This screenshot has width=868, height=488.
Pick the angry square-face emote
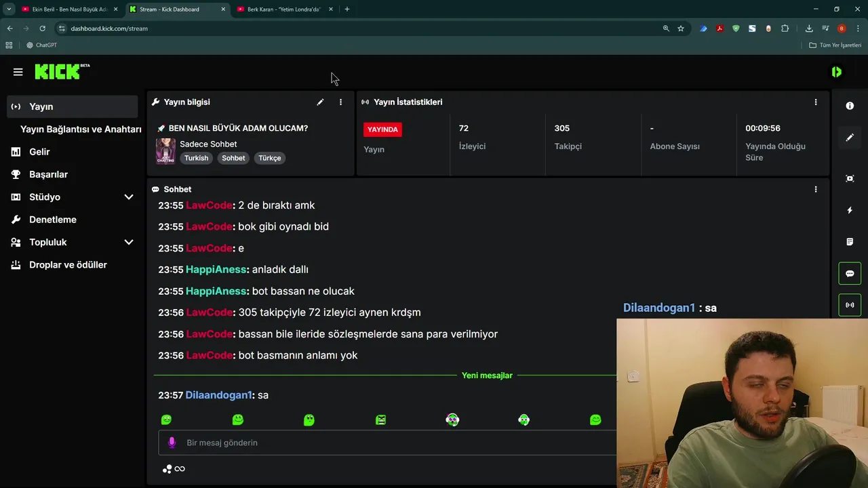coord(381,420)
